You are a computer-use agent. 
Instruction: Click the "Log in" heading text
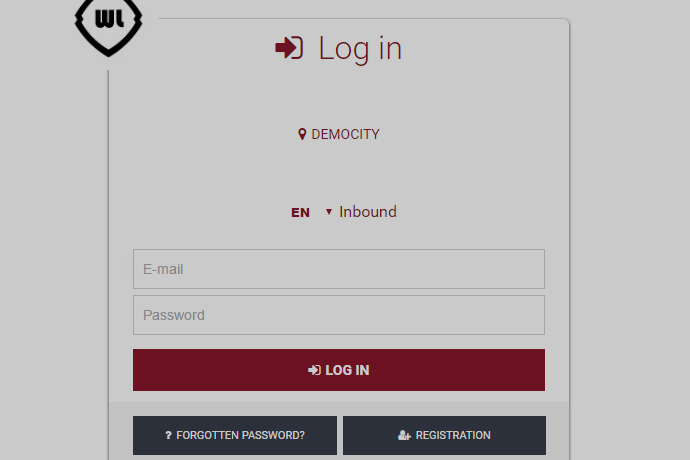click(360, 48)
